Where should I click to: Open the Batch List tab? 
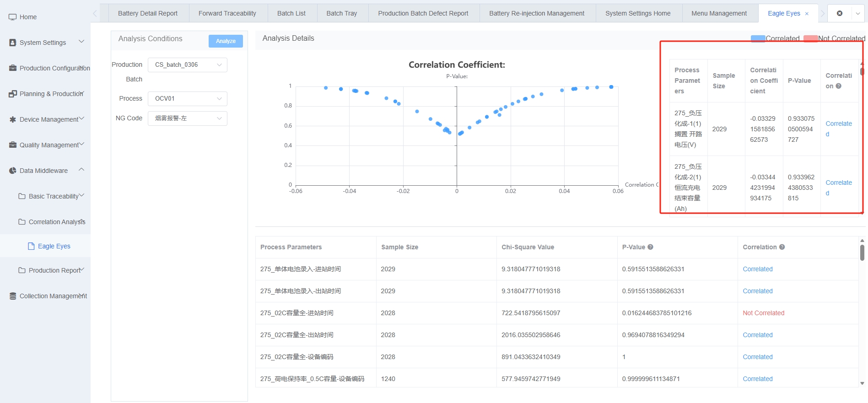291,13
